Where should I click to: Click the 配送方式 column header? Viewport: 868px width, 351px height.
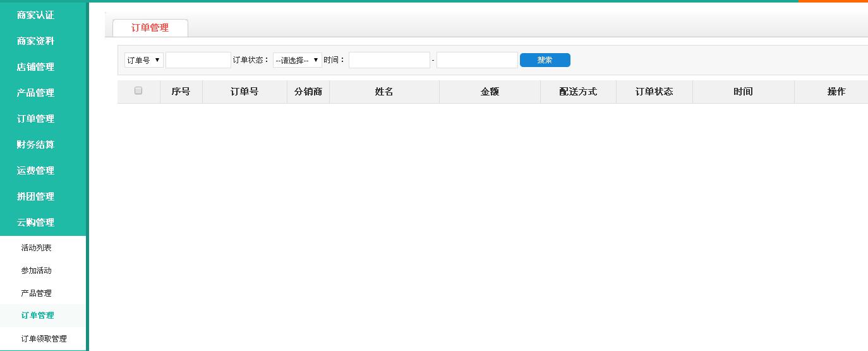(578, 92)
